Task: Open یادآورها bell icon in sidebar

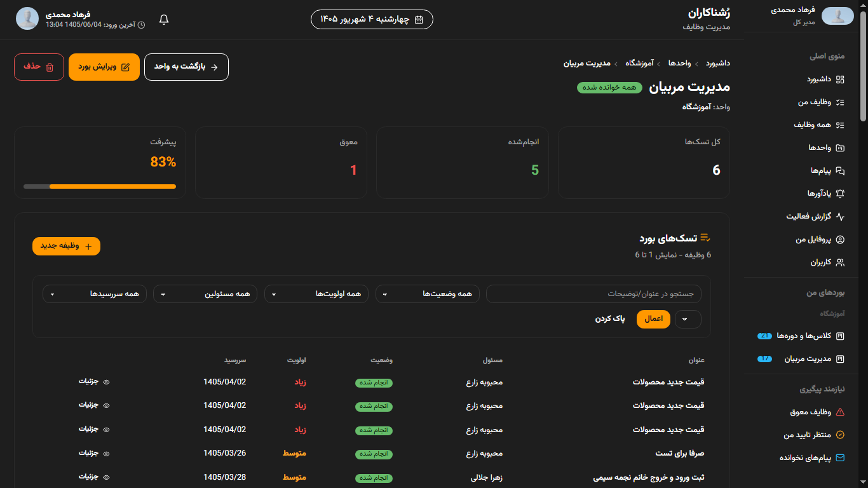Action: (840, 194)
